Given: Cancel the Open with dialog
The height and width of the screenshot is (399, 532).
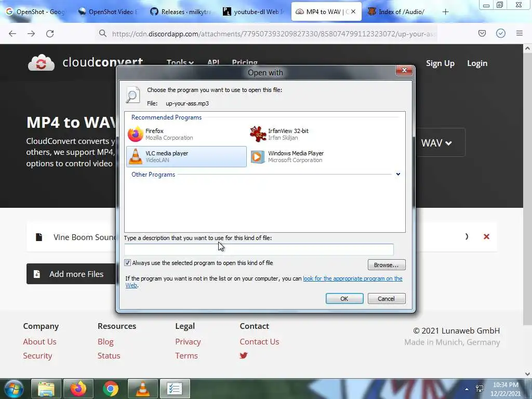Looking at the screenshot, I should pyautogui.click(x=387, y=299).
